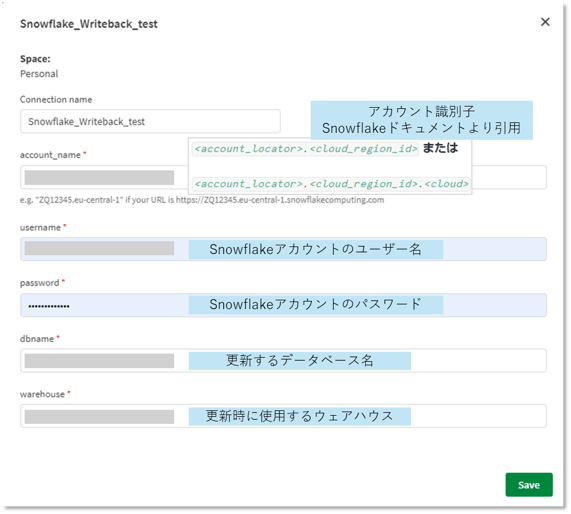The image size is (571, 514).
Task: Close the Snowflake_Writeback_test dialog
Action: [545, 22]
